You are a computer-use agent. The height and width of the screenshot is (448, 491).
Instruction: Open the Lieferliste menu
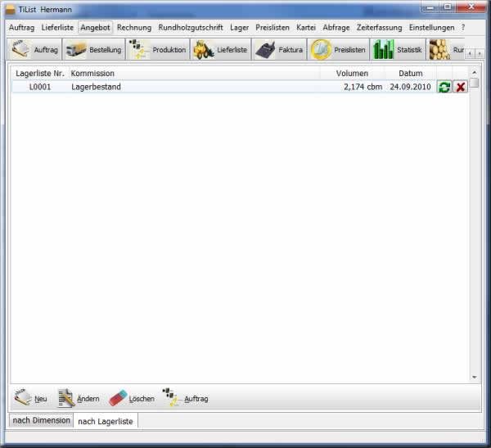[57, 28]
